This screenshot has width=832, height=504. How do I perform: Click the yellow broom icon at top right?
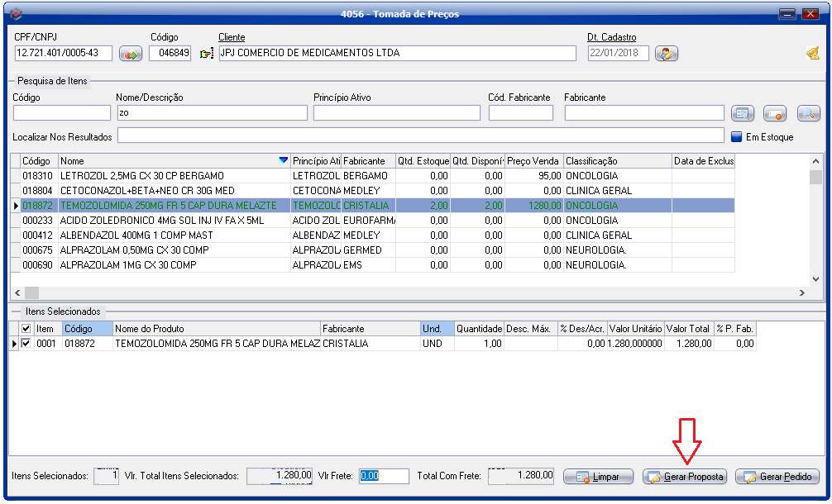pos(813,54)
